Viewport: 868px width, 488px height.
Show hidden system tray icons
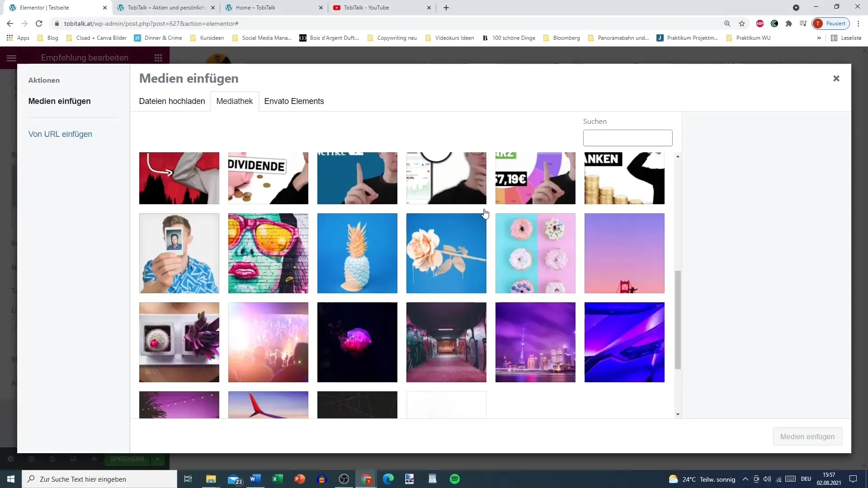[x=745, y=479]
